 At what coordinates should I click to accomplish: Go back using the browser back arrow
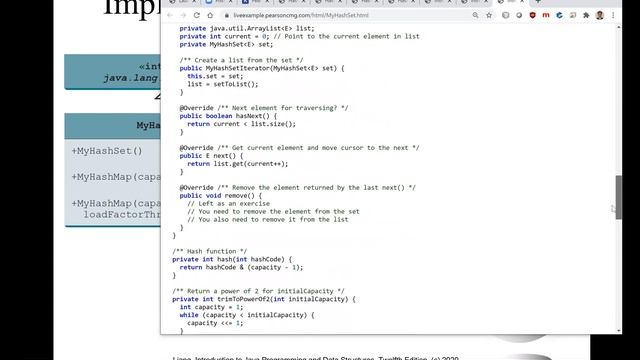170,15
